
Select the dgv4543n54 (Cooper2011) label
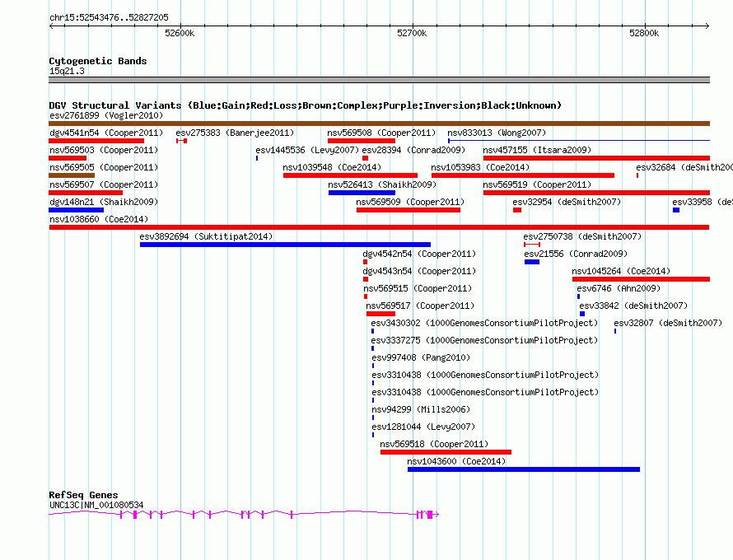419,271
